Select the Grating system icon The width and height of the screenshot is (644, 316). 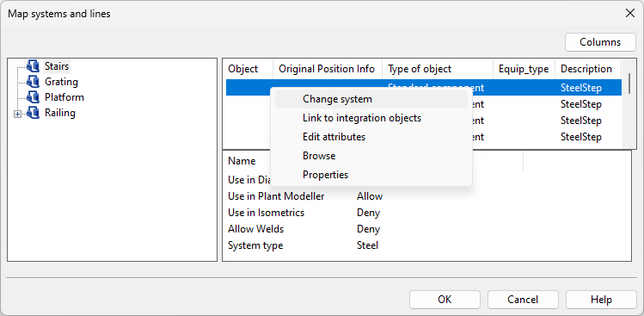33,82
